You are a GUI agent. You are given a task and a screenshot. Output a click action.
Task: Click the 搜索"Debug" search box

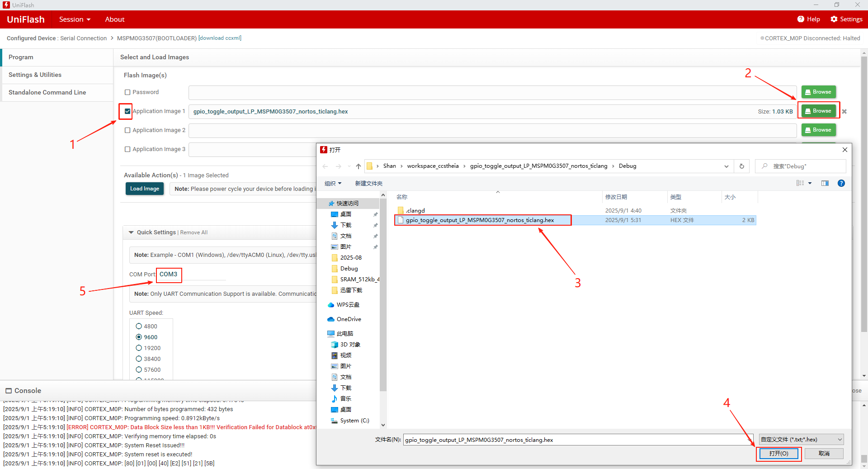[x=801, y=166]
